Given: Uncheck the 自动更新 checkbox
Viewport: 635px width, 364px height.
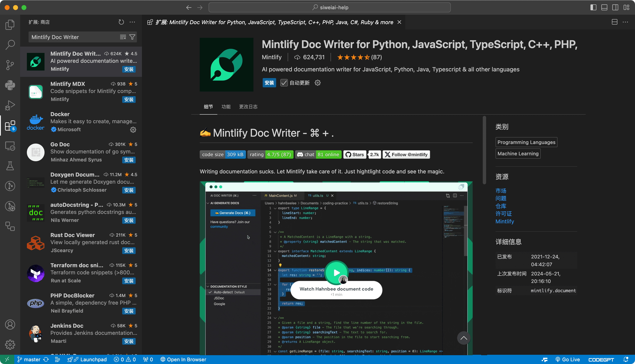Looking at the screenshot, I should coord(284,82).
